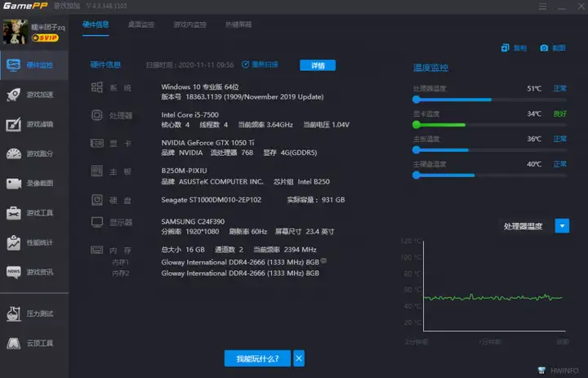This screenshot has height=378, width=588.
Task: Click the comment bubble beside 内存1 entry
Action: [323, 260]
